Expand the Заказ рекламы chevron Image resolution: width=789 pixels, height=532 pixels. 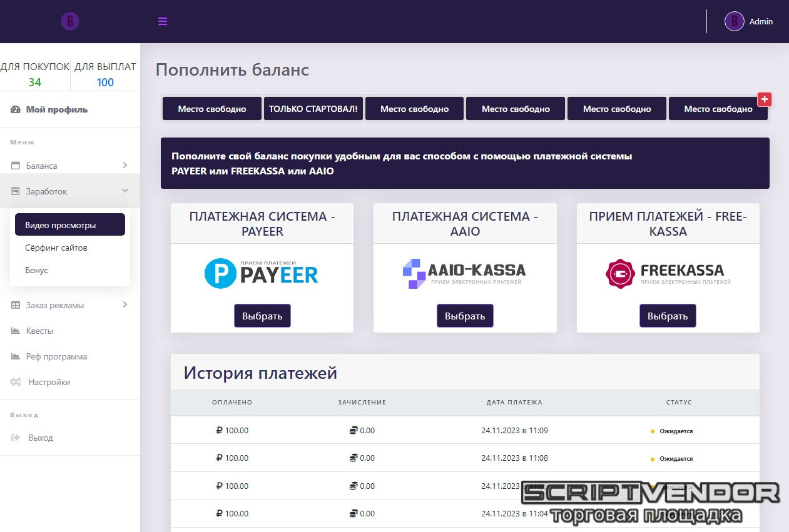[125, 304]
